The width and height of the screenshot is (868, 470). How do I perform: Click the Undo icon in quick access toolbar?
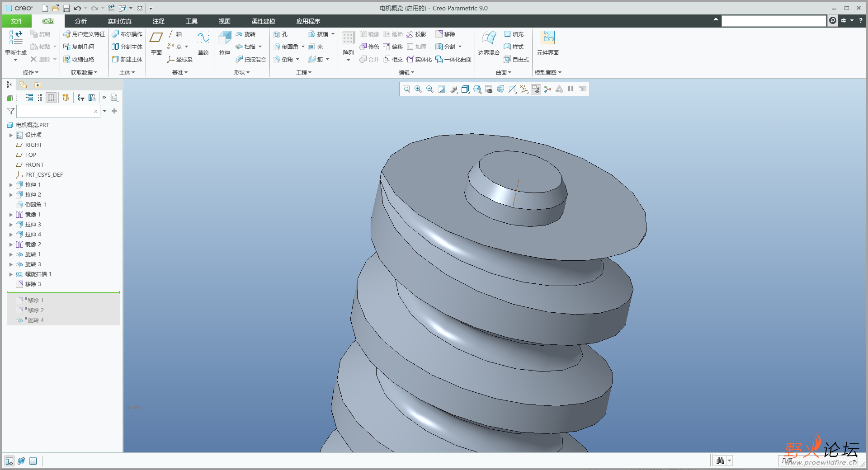click(x=77, y=8)
